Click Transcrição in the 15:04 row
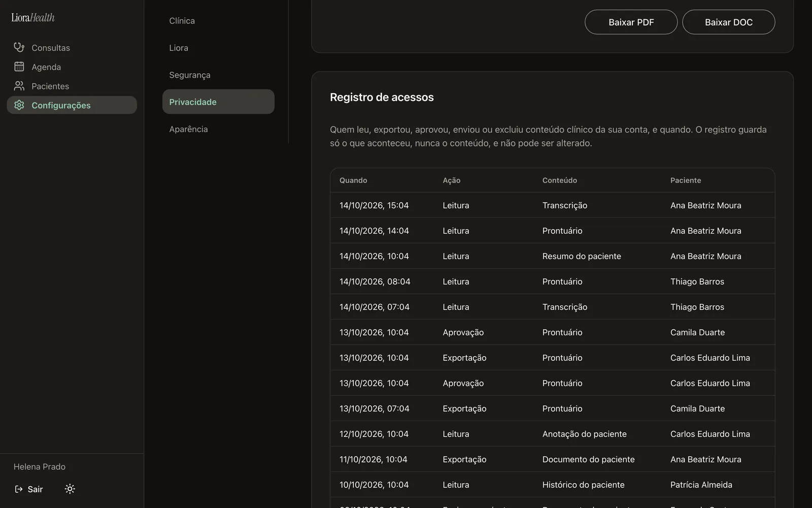This screenshot has width=812, height=508. point(565,205)
